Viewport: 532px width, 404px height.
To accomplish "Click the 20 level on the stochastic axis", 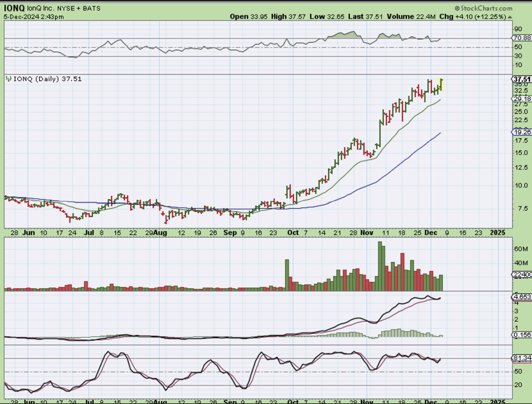I will (x=518, y=385).
